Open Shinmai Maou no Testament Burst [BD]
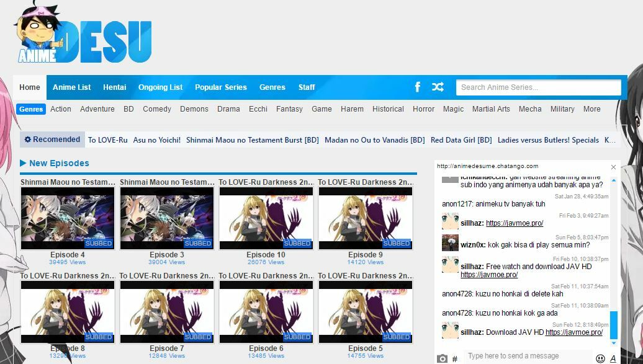The width and height of the screenshot is (643, 364). point(253,140)
